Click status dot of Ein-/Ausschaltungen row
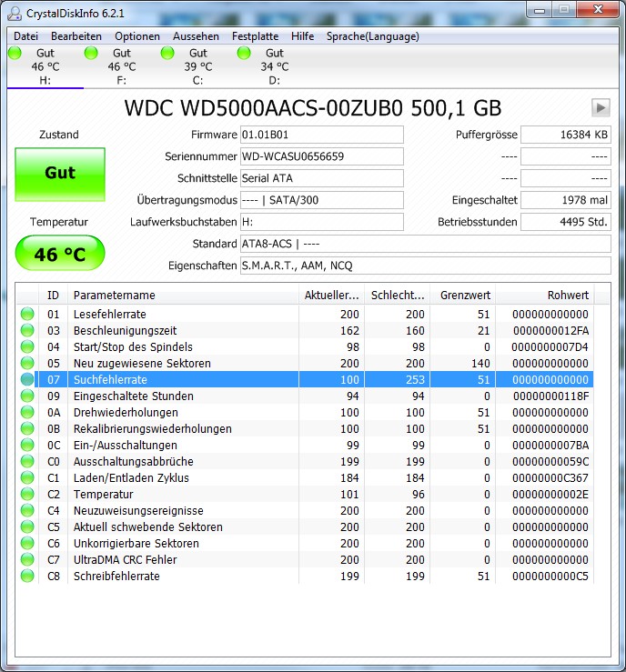626x672 pixels. (27, 445)
